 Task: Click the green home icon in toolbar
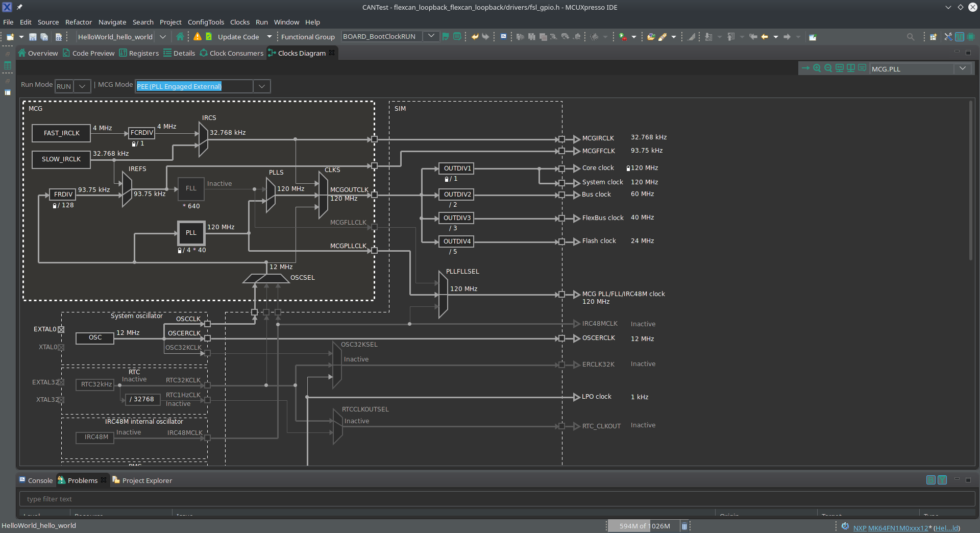[x=180, y=37]
